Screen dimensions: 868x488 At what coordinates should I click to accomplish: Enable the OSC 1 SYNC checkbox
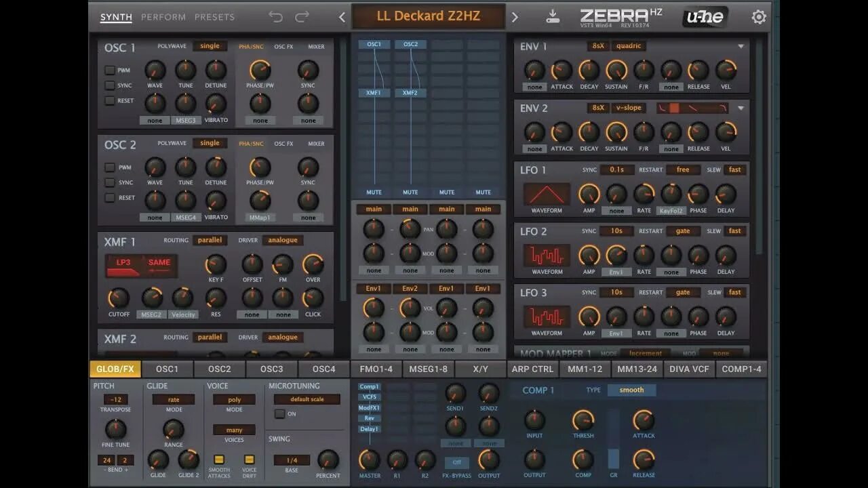109,85
